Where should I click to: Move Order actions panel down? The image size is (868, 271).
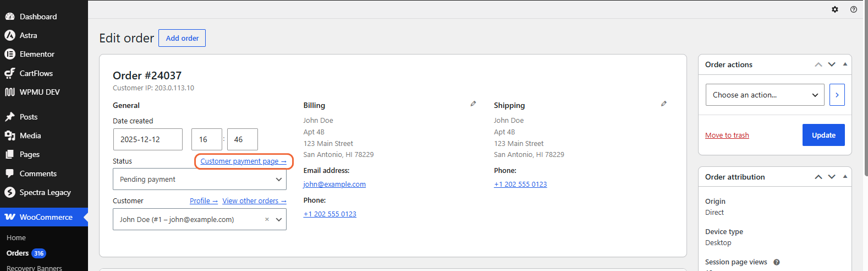coord(832,64)
